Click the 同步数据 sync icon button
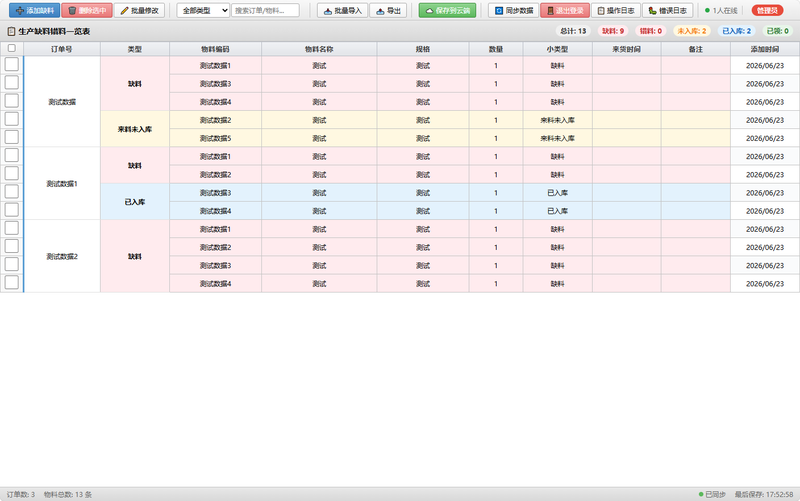Viewport: 800px width, 501px height. click(513, 10)
